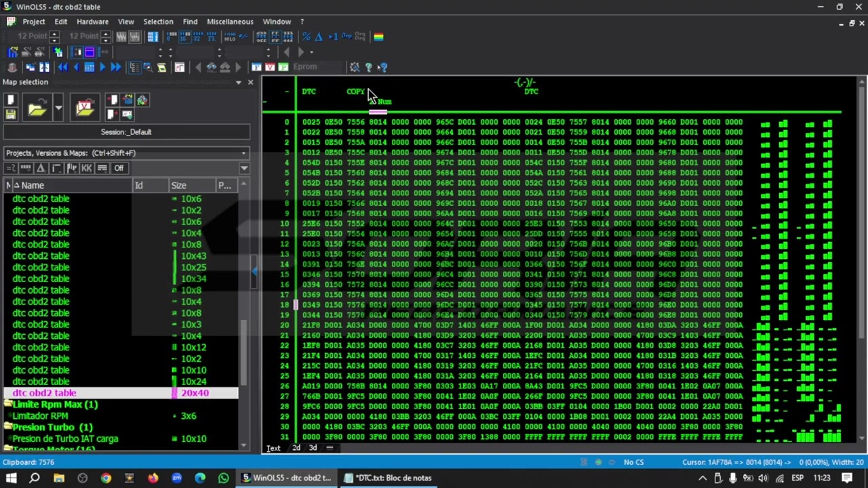The image size is (868, 488).
Task: Sort by the Id column header
Action: (x=151, y=185)
